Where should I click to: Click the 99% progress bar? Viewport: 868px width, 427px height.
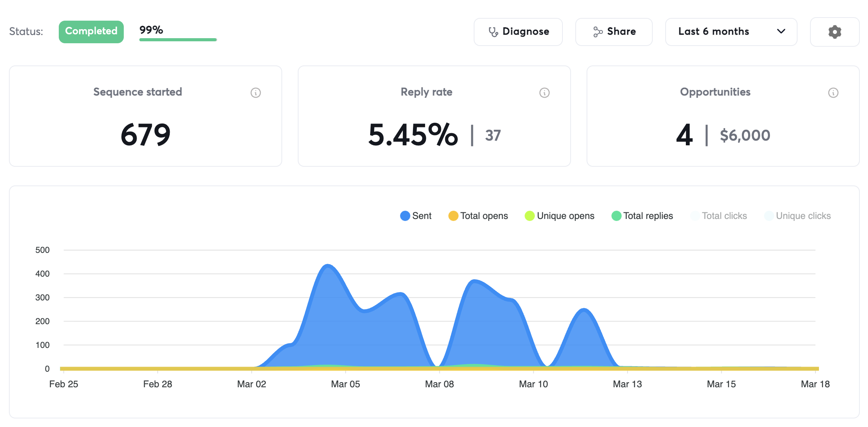pyautogui.click(x=178, y=40)
